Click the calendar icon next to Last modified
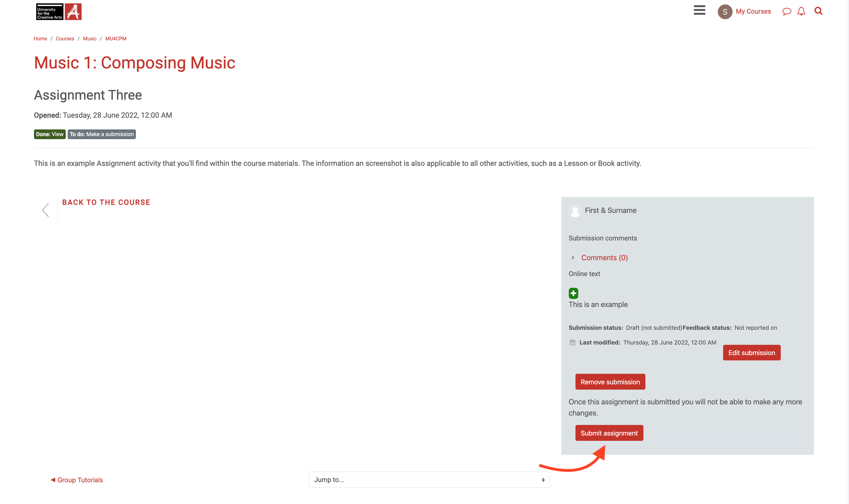The height and width of the screenshot is (504, 849). (x=572, y=342)
